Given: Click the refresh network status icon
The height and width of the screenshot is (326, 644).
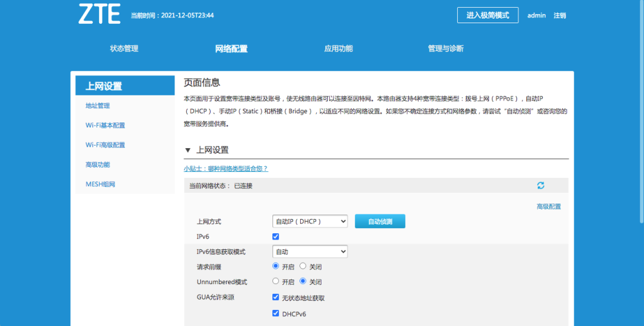Looking at the screenshot, I should (x=540, y=186).
